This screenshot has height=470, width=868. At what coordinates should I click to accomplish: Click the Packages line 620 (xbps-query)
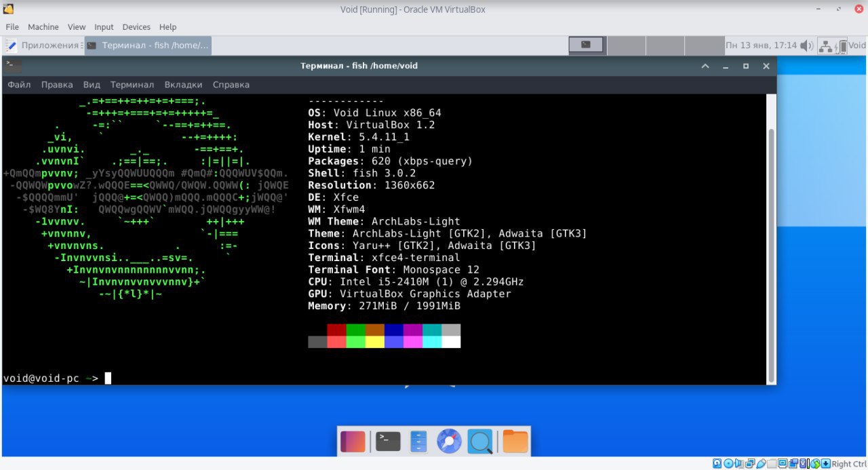tap(390, 161)
